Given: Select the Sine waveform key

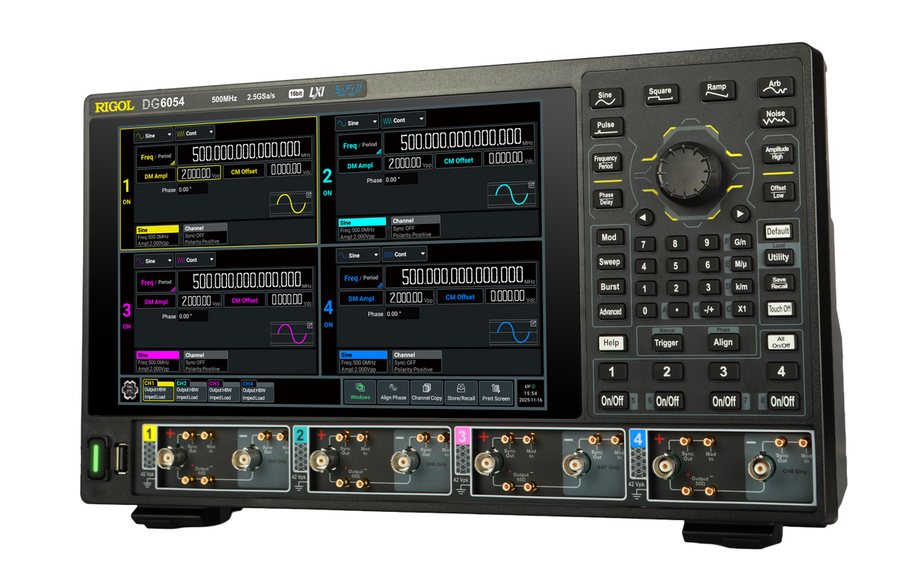Looking at the screenshot, I should tap(606, 98).
